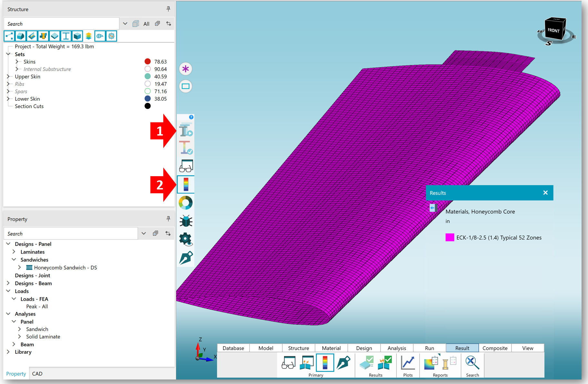Toggle the 3D box display icon beside All
Image resolution: width=588 pixels, height=384 pixels.
(136, 24)
